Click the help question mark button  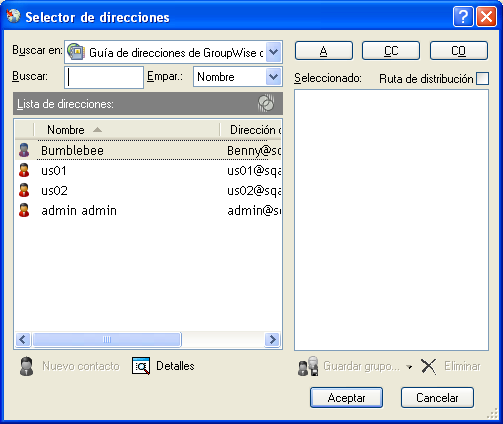pos(463,16)
